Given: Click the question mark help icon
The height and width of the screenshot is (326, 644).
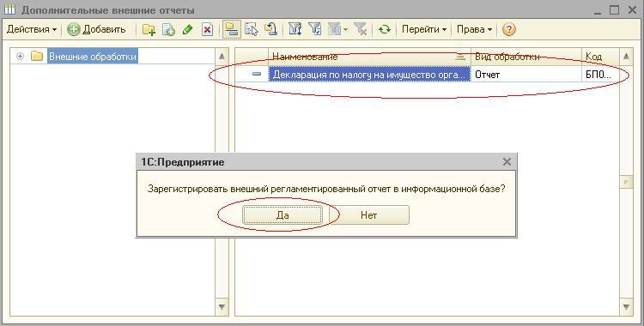Looking at the screenshot, I should 509,29.
